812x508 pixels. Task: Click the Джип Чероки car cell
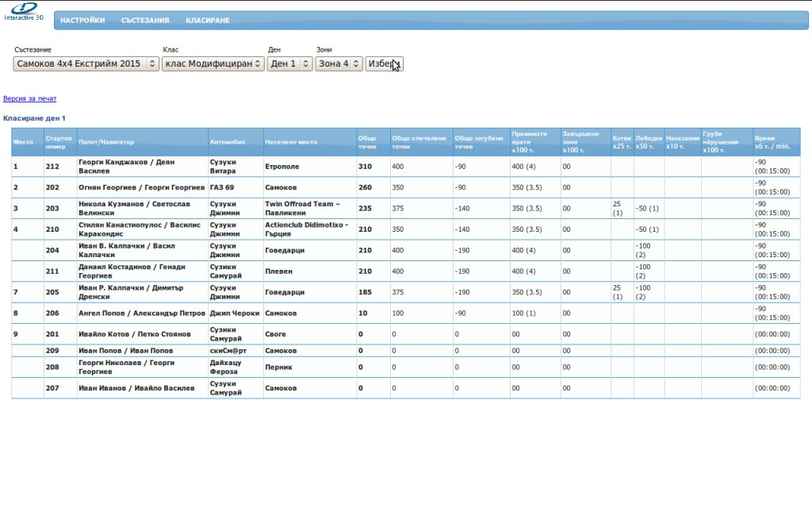tap(234, 314)
